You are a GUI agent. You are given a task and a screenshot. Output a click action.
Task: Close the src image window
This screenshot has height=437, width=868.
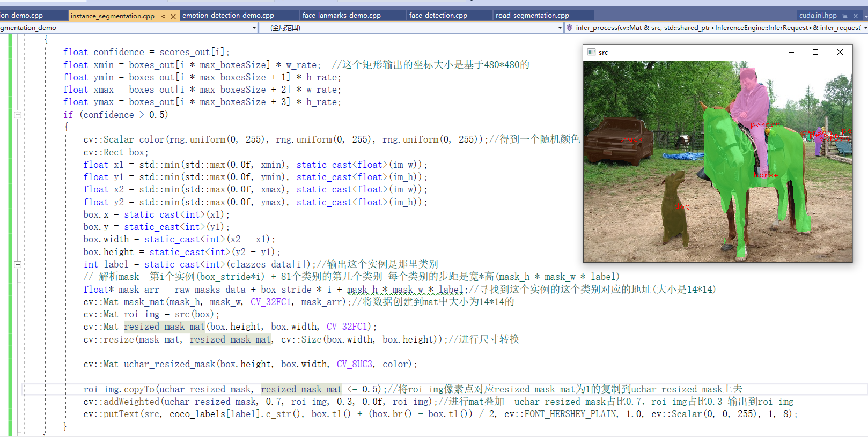click(840, 52)
